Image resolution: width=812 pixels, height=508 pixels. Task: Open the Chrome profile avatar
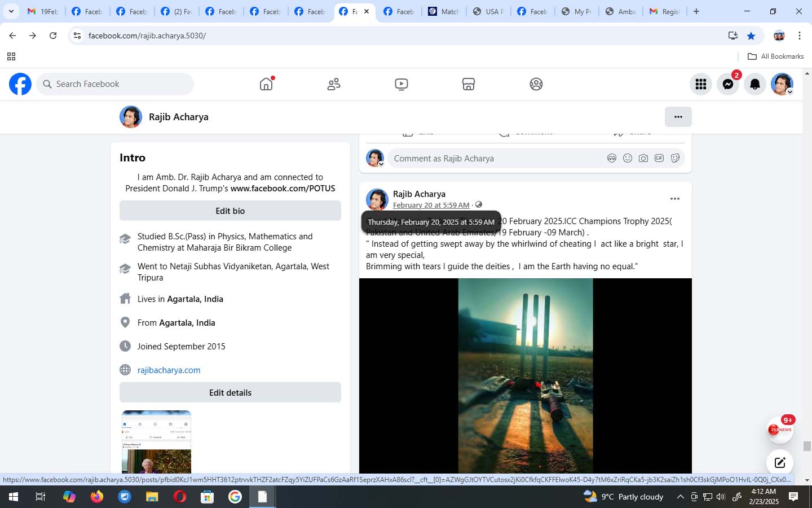779,36
